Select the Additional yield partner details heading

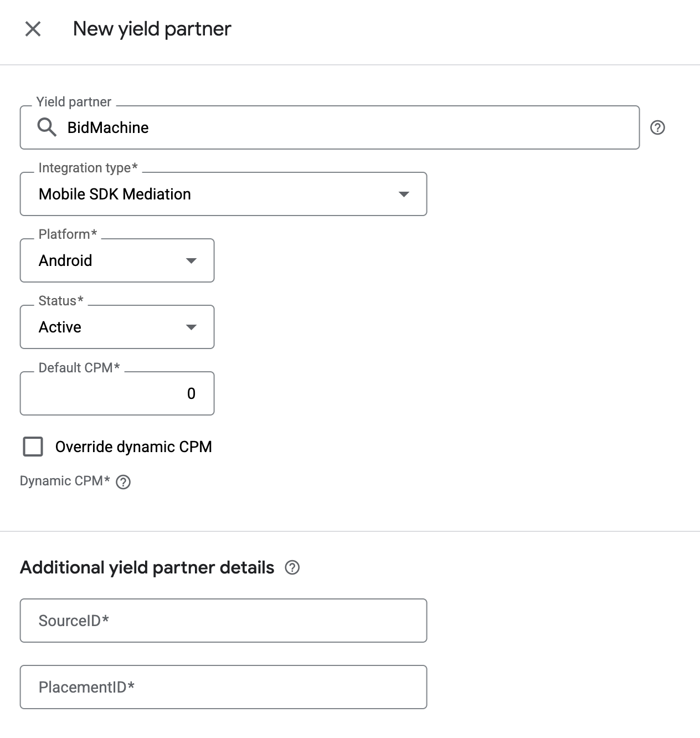click(147, 567)
